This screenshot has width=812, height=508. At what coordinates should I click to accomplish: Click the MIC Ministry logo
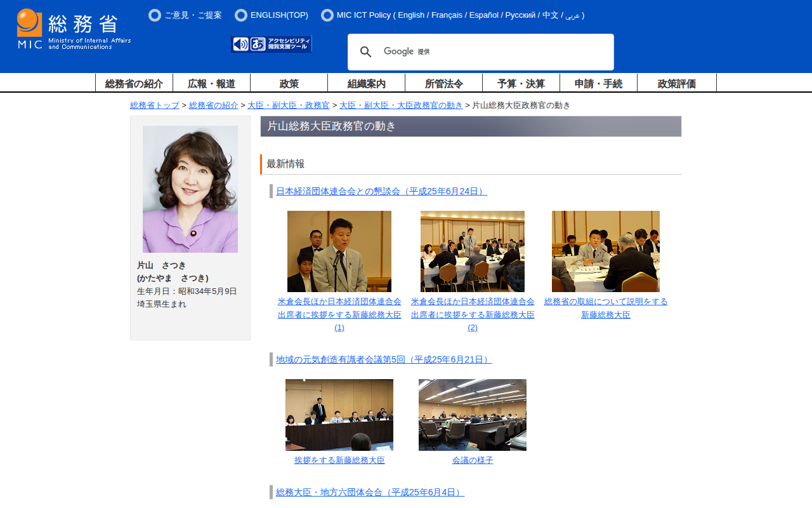74,29
